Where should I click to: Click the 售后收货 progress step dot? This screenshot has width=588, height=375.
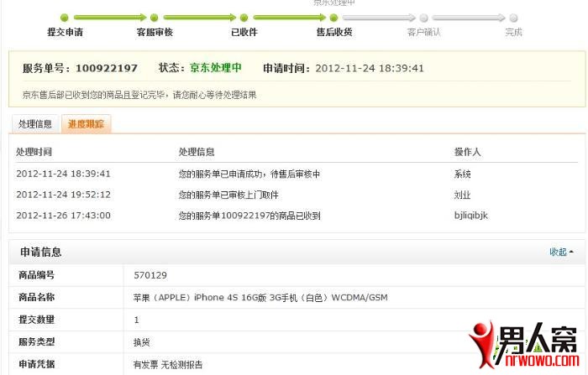tap(333, 18)
